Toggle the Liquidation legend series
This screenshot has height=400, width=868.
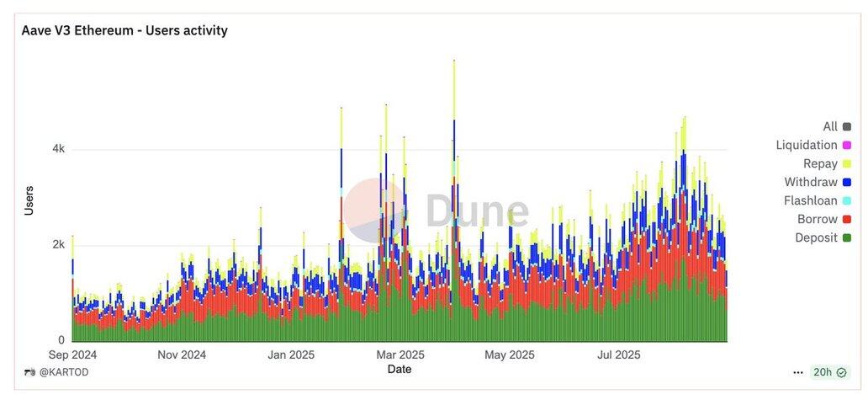click(814, 145)
